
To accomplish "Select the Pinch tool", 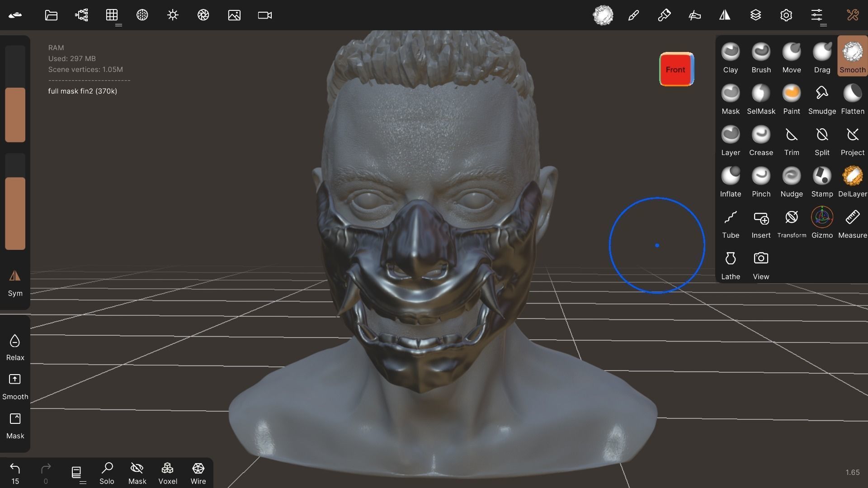I will (x=761, y=181).
